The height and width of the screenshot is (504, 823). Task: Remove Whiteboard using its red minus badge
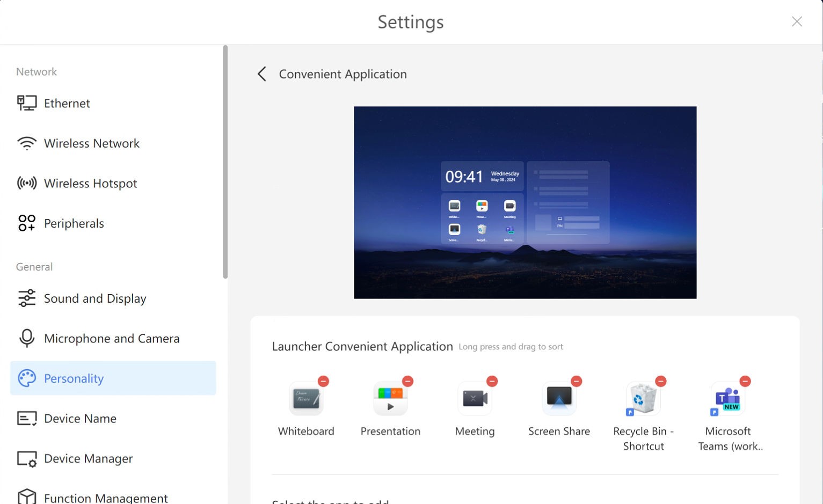pos(323,381)
